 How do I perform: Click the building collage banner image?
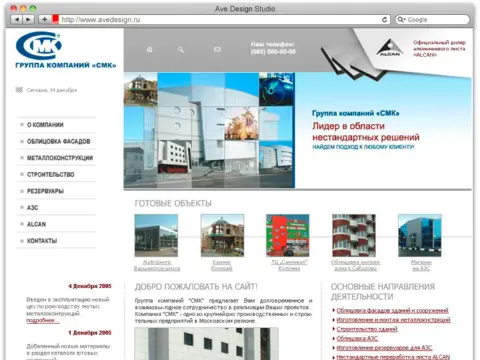(x=209, y=130)
